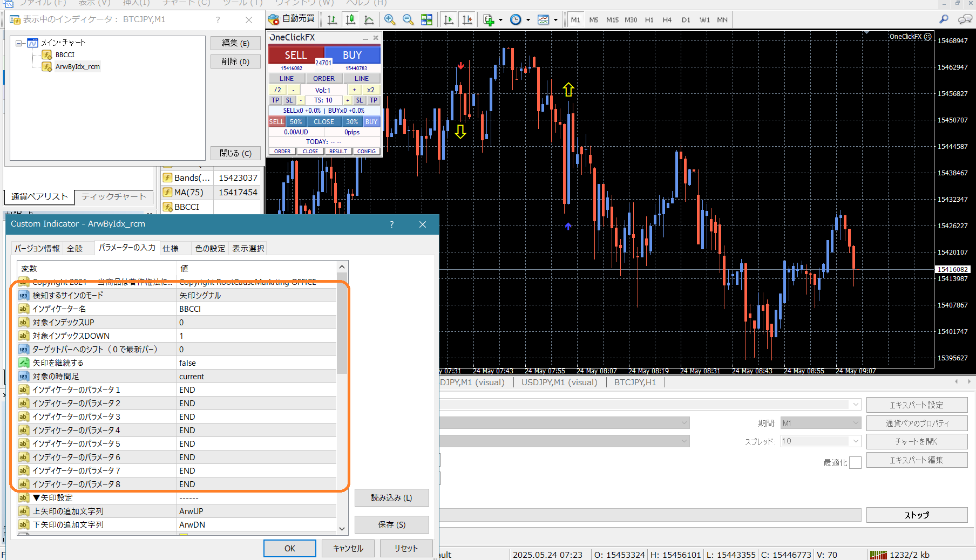Switch chart to bar chart style
The height and width of the screenshot is (560, 976).
point(332,20)
